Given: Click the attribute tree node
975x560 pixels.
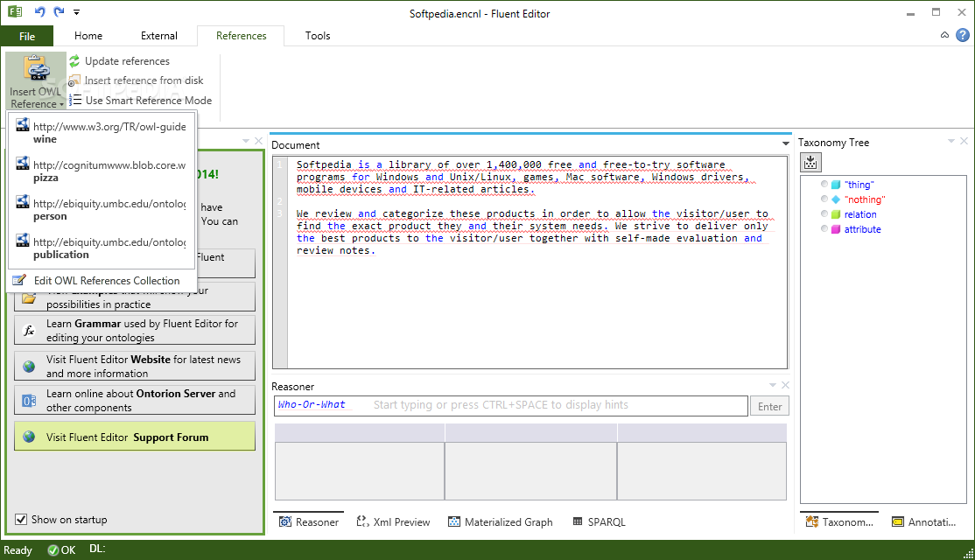Looking at the screenshot, I should [862, 229].
